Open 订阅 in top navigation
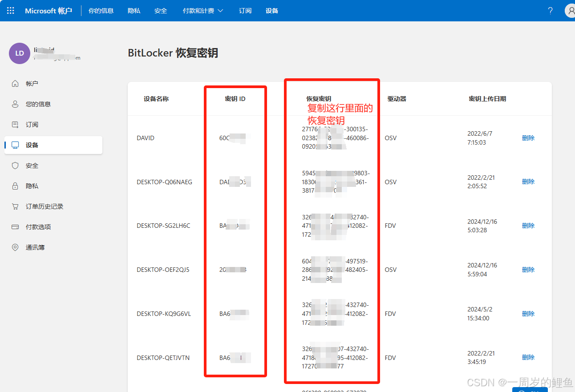575x392 pixels. click(x=245, y=11)
